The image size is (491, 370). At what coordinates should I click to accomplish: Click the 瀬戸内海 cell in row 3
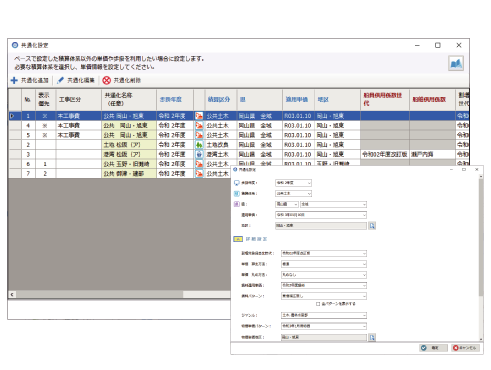coord(432,155)
